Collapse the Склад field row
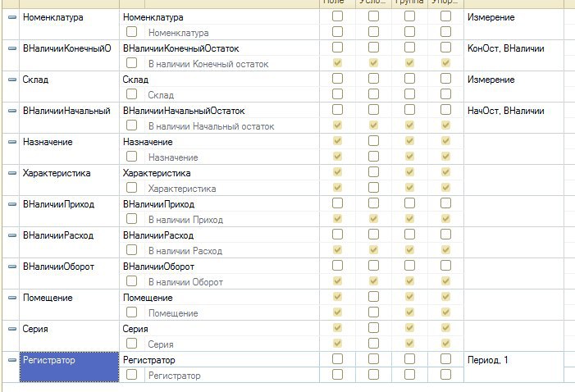 (x=12, y=80)
